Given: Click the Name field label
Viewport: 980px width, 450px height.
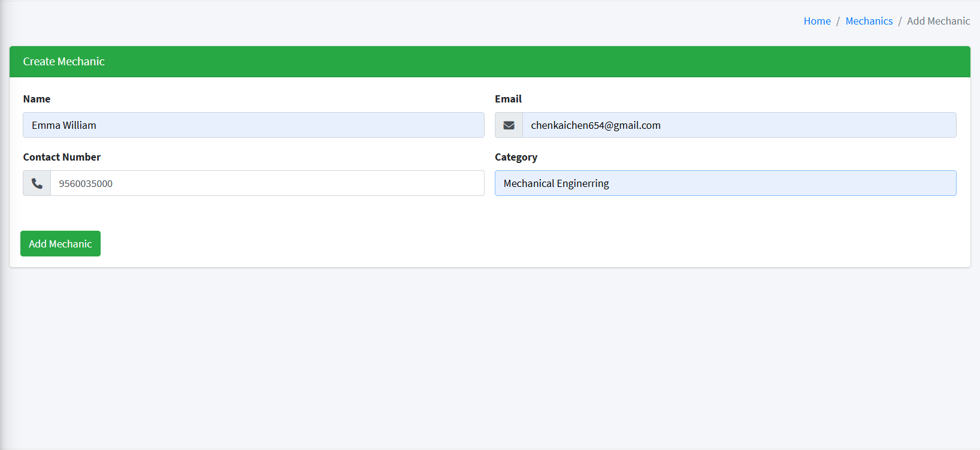Looking at the screenshot, I should coord(37,99).
